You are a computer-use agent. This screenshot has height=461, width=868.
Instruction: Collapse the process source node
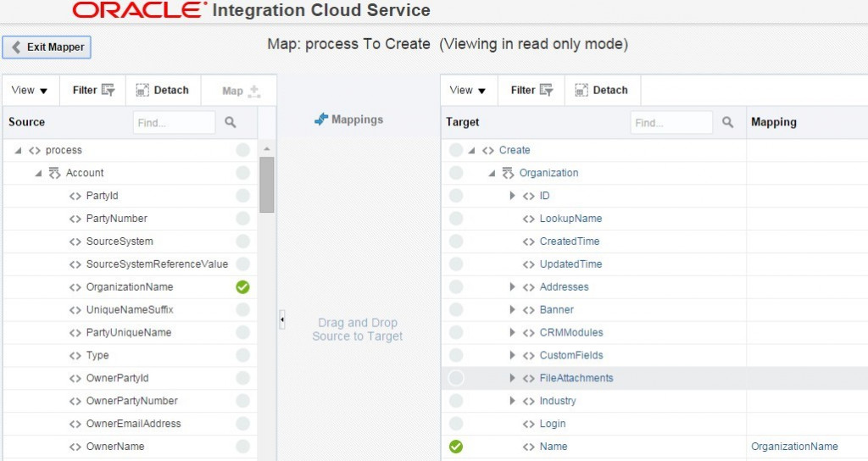pos(18,150)
